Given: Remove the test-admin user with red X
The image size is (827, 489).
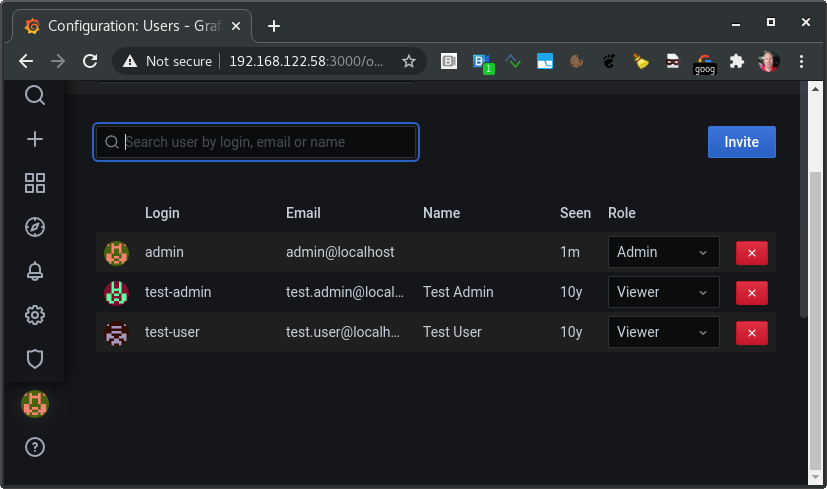Looking at the screenshot, I should [x=751, y=293].
